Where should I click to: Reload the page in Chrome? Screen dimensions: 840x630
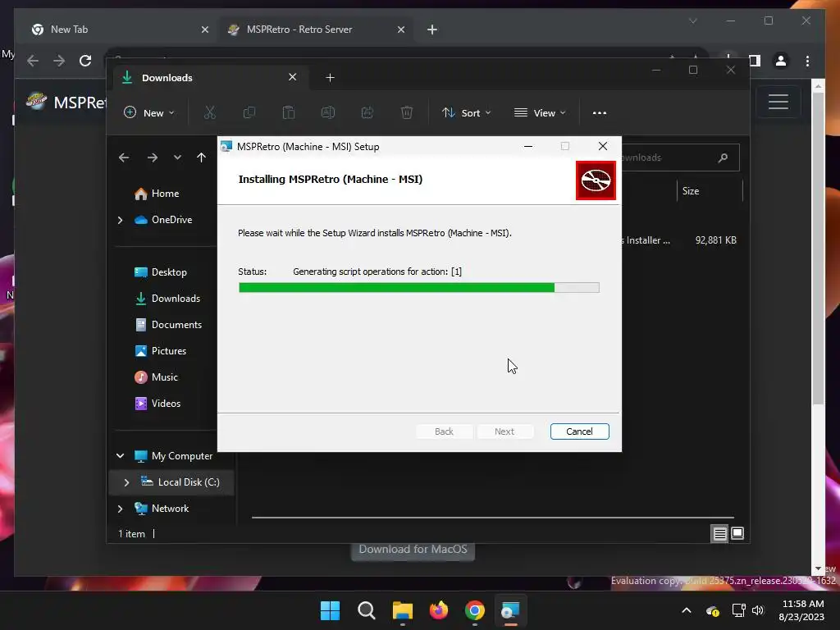tap(85, 61)
